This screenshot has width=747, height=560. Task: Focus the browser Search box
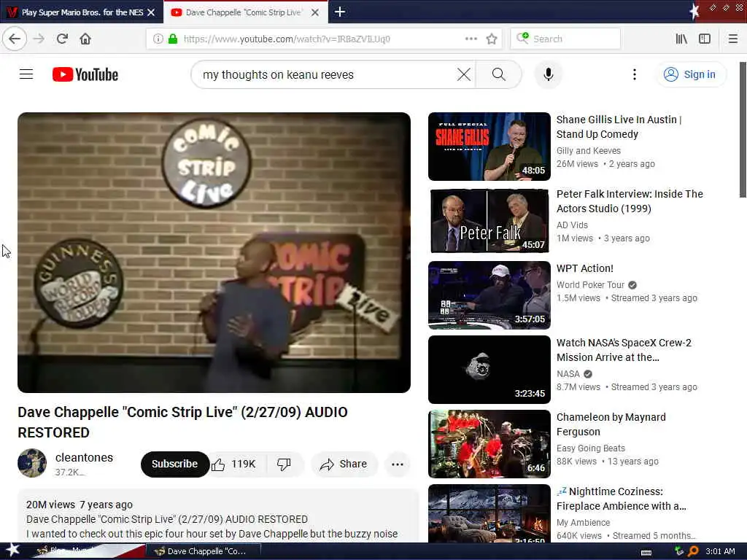pyautogui.click(x=565, y=39)
